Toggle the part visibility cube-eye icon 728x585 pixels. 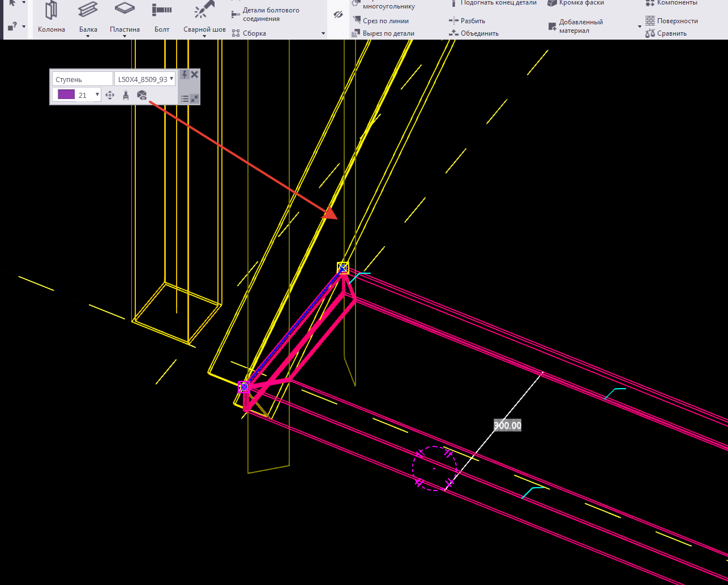coord(142,95)
